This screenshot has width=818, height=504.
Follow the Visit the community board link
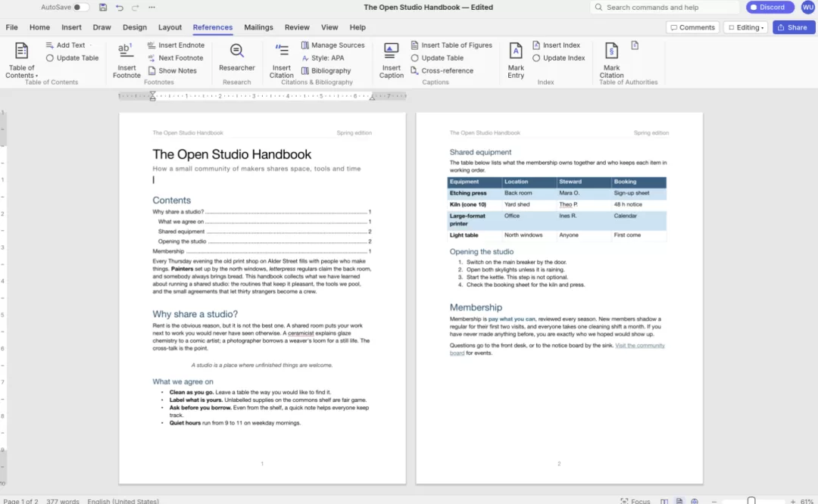pyautogui.click(x=557, y=349)
